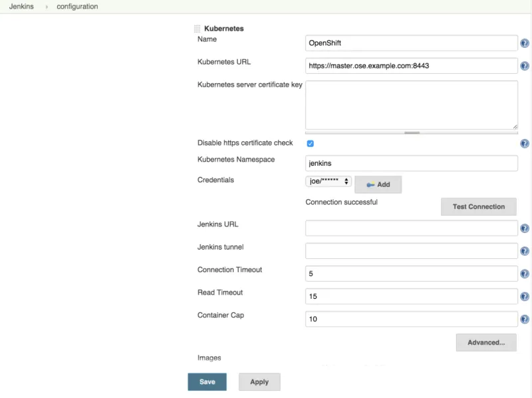Open help for Jenkins tunnel
This screenshot has height=398, width=532.
pos(524,251)
